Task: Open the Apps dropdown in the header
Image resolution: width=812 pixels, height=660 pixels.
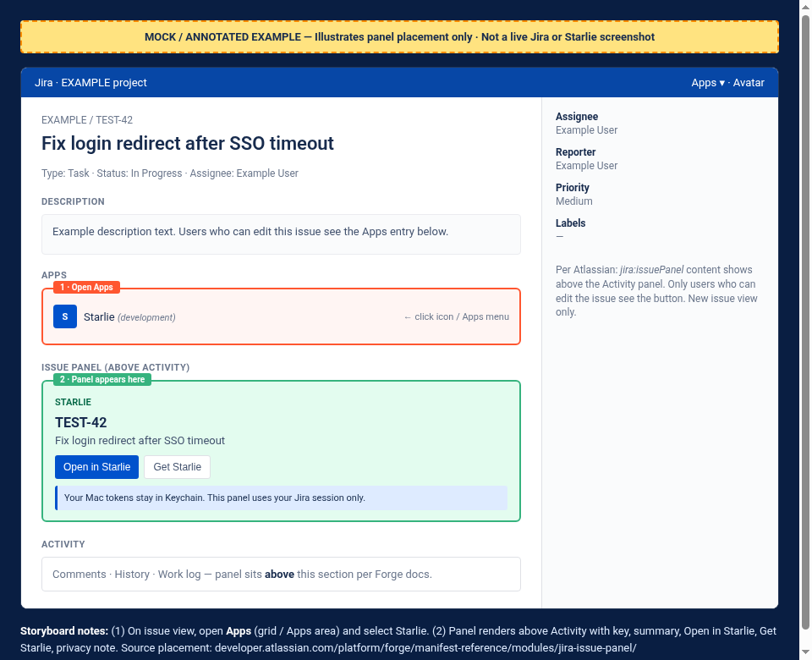Action: tap(707, 83)
